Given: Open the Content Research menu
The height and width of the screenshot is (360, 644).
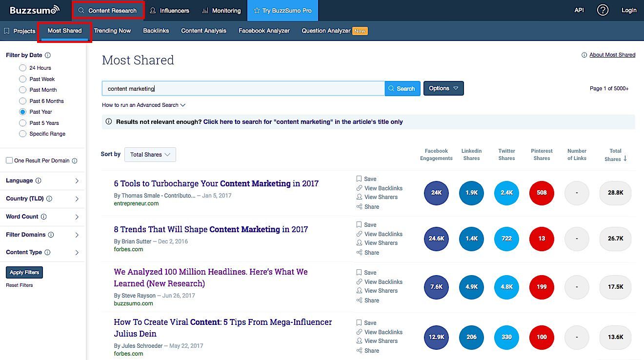Looking at the screenshot, I should click(108, 10).
